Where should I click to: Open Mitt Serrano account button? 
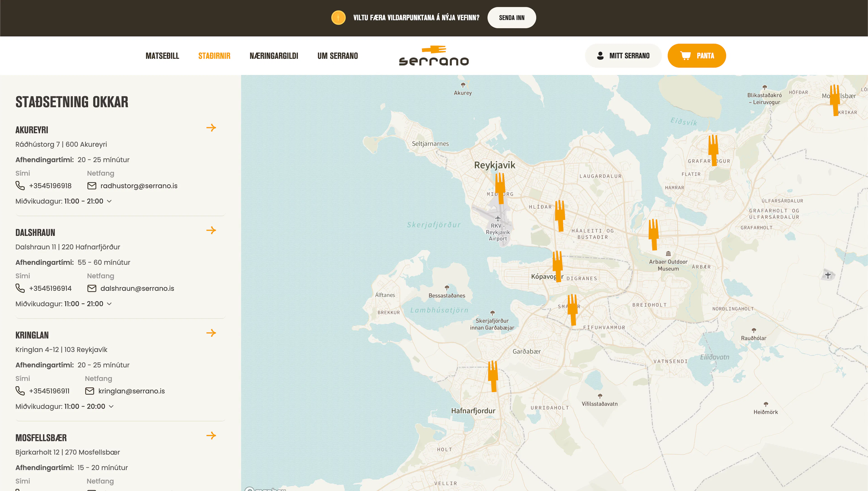(x=623, y=56)
